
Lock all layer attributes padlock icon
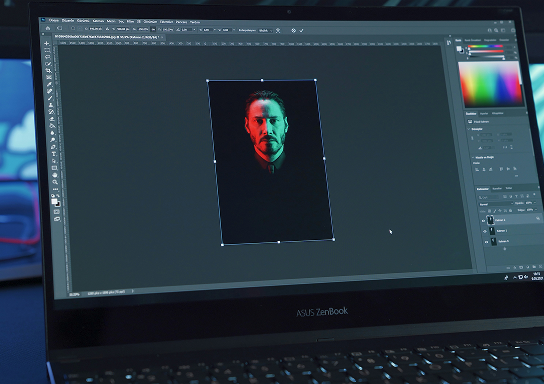pos(510,211)
